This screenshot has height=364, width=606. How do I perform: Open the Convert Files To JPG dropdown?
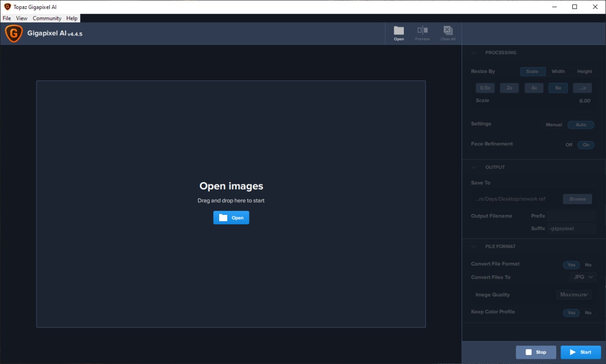click(x=583, y=277)
